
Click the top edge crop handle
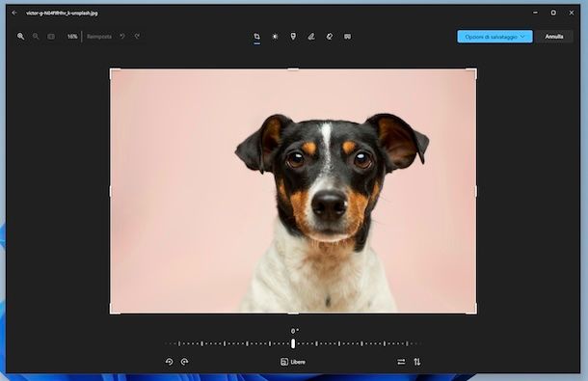(x=293, y=68)
